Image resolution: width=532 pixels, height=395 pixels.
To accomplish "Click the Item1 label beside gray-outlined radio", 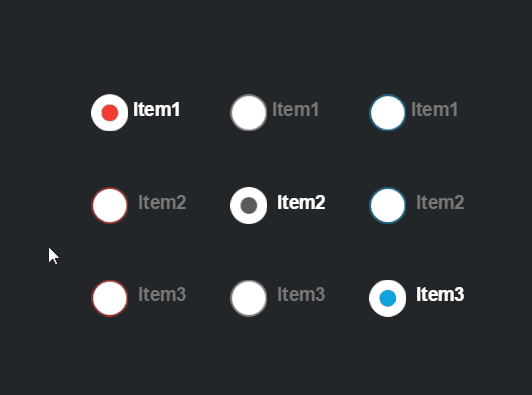I will pos(296,109).
